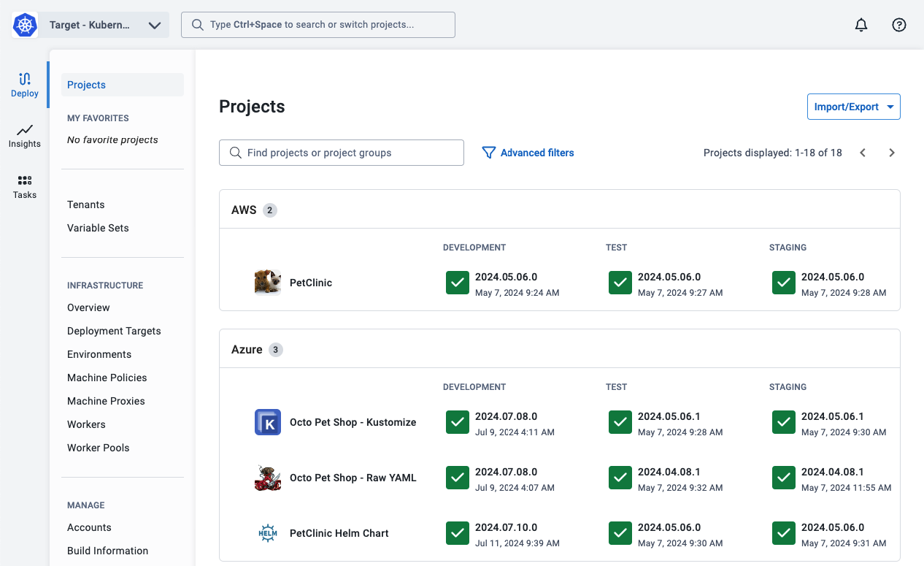Viewport: 924px width, 566px height.
Task: Click the Octo Pet Shop - Raw YAML logo
Action: coord(268,478)
